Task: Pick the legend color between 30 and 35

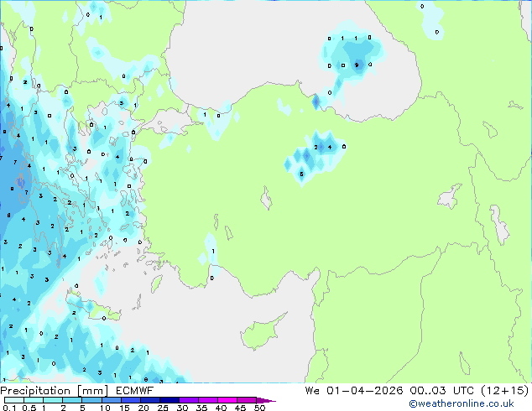Action: tap(189, 400)
